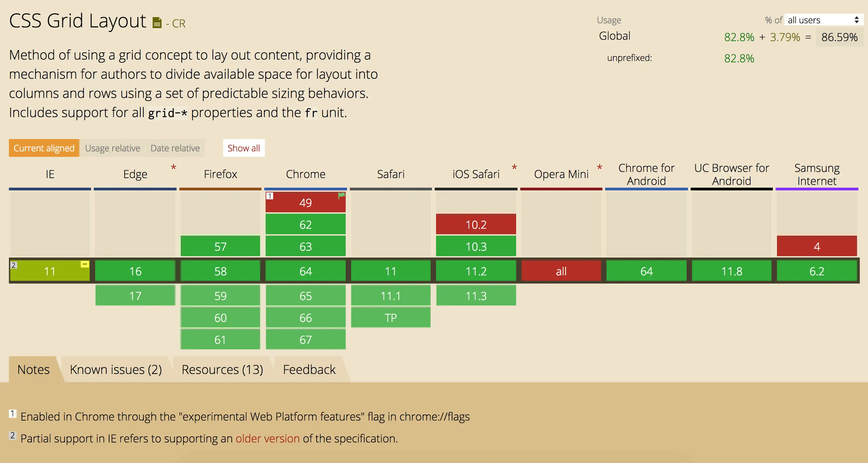Expand all versions with Show all

click(244, 148)
